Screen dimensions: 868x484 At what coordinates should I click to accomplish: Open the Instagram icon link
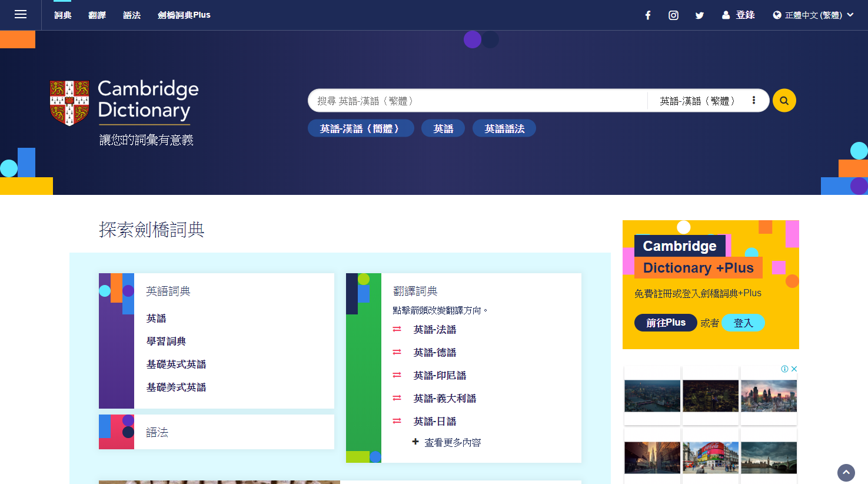[674, 15]
